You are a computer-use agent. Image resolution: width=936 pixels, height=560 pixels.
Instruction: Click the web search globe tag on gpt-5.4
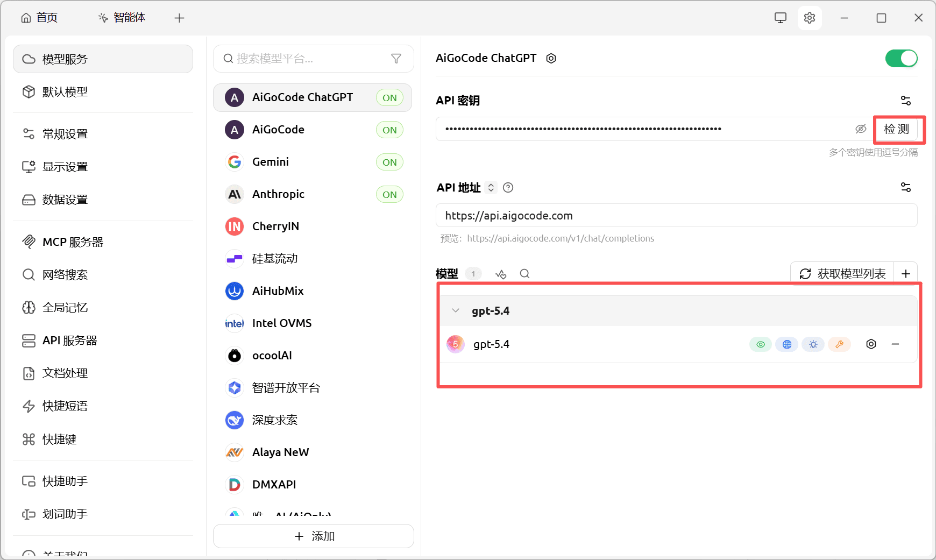tap(787, 344)
